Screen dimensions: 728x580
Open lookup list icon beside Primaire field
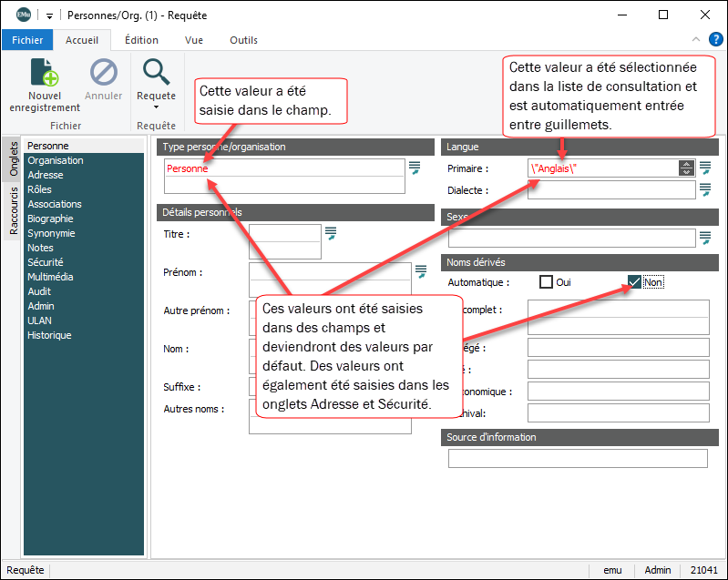[705, 168]
